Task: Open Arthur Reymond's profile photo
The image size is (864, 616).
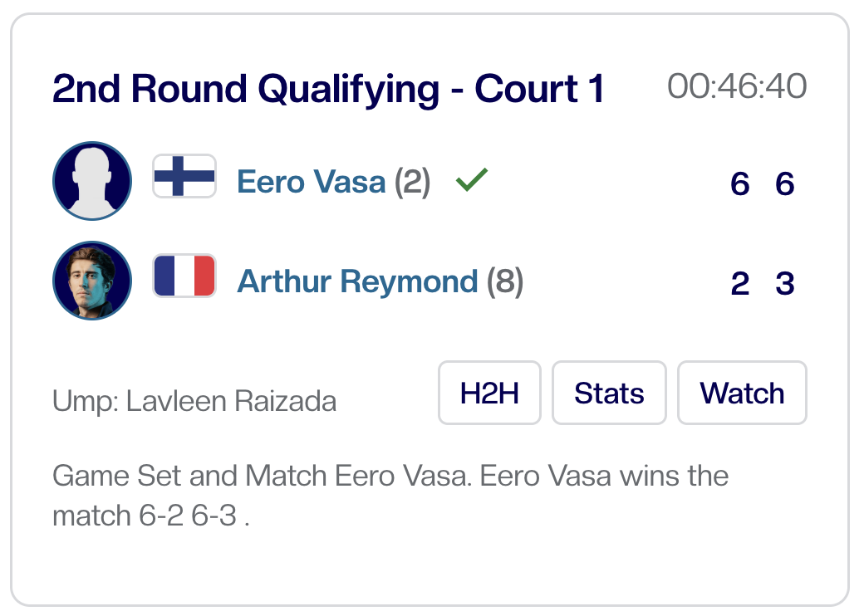Action: (x=92, y=281)
